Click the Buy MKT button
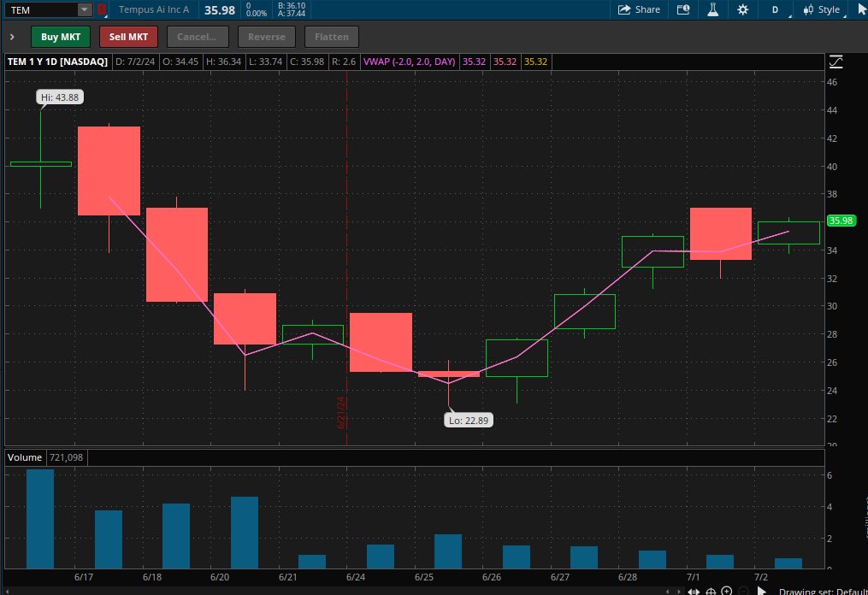This screenshot has height=595, width=868. point(61,37)
